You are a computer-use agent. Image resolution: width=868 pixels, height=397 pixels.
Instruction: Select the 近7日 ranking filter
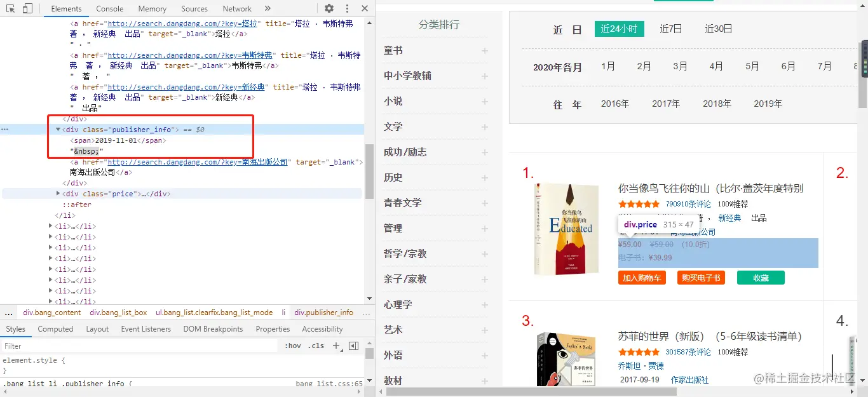671,29
